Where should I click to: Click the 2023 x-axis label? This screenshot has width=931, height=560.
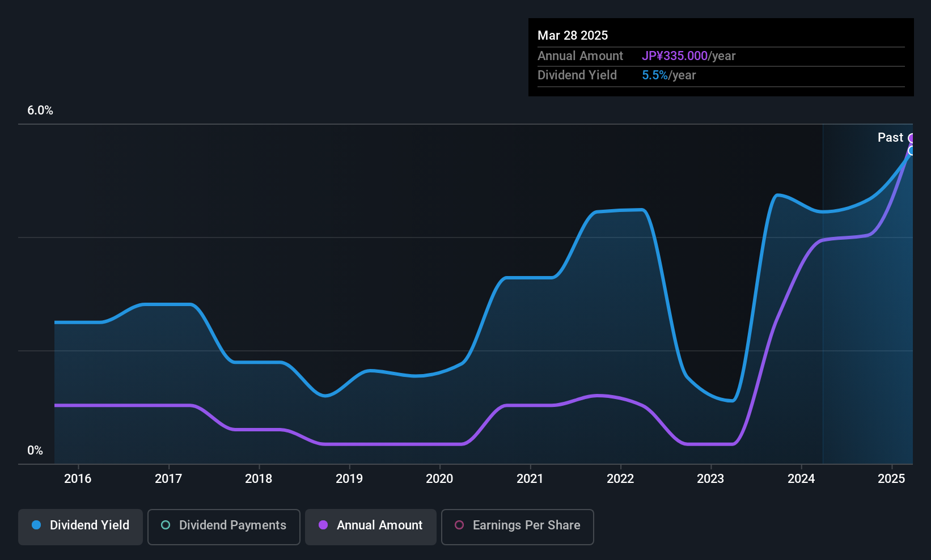click(x=710, y=478)
